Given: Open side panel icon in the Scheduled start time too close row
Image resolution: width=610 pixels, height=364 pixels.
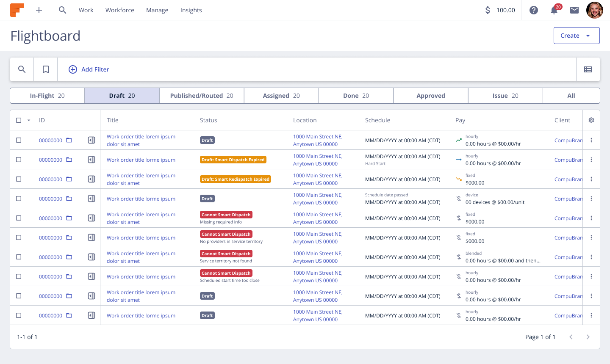Looking at the screenshot, I should (x=91, y=276).
